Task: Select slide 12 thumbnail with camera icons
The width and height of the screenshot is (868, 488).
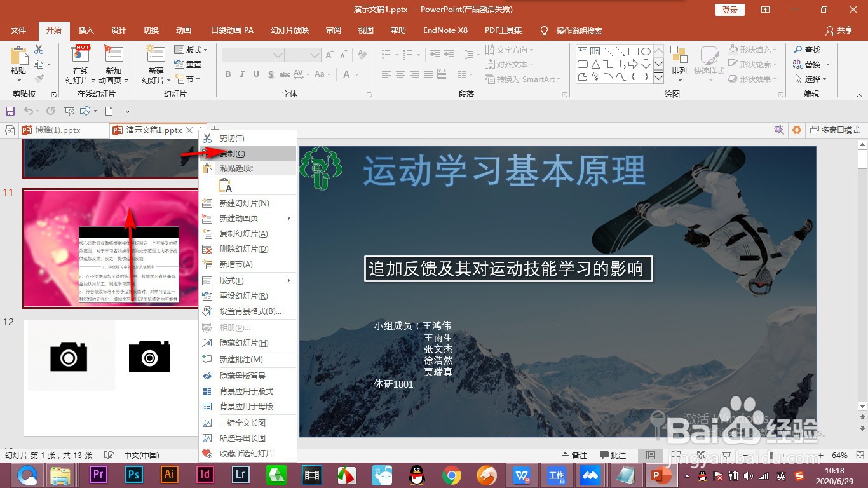Action: [111, 378]
